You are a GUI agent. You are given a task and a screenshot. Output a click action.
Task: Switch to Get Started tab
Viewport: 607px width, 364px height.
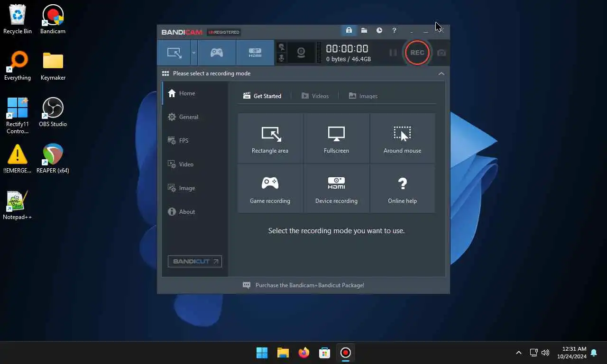click(262, 96)
